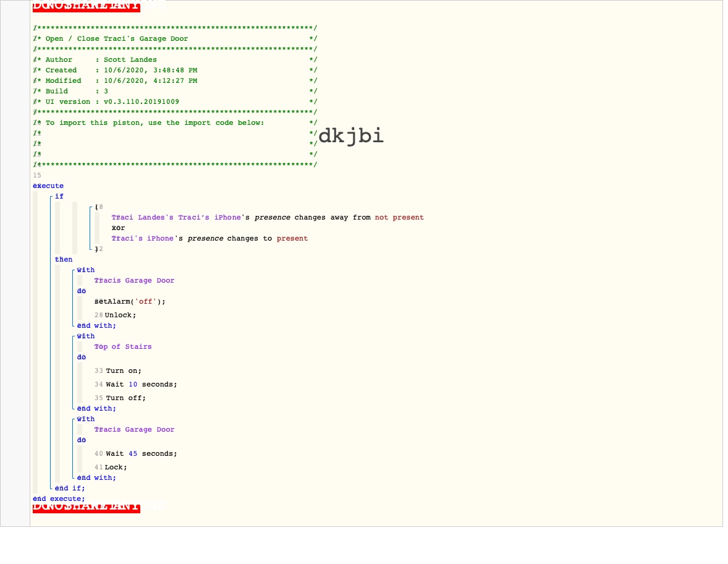Click the UI version "v0.3.110.20191009" text
Screen dimensions: 728x564
141,102
